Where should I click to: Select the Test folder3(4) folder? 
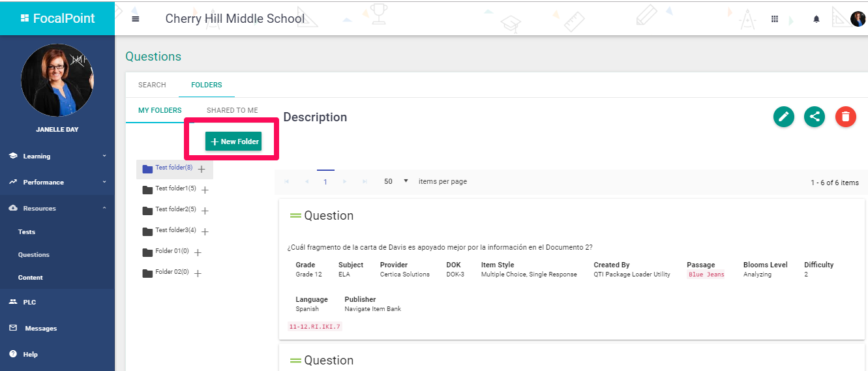[175, 230]
